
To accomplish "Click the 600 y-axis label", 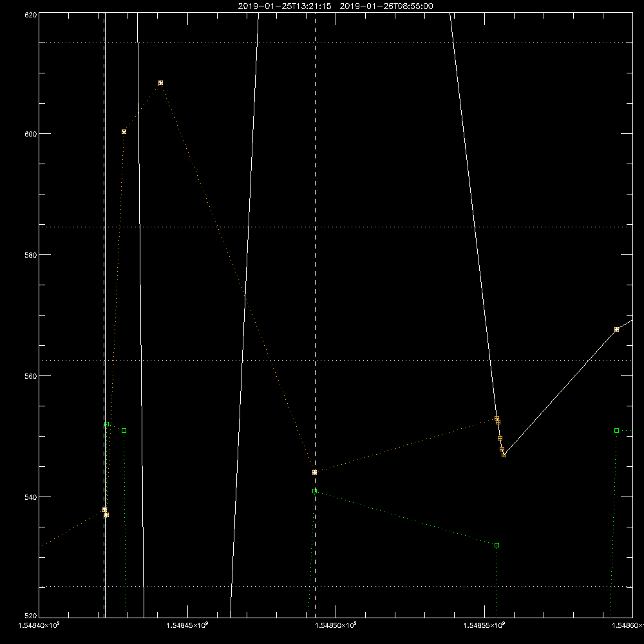I will click(x=31, y=134).
